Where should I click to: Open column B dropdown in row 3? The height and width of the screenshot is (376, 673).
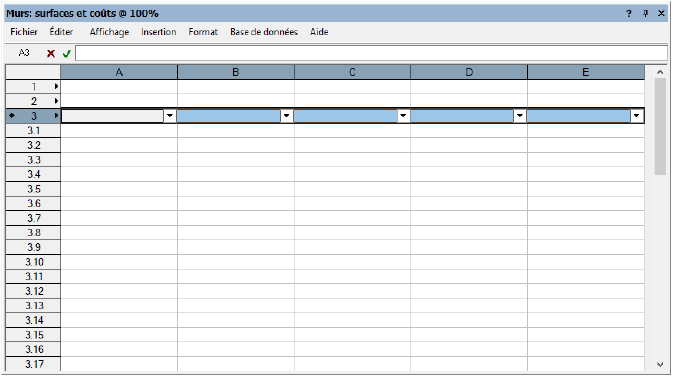(x=286, y=115)
